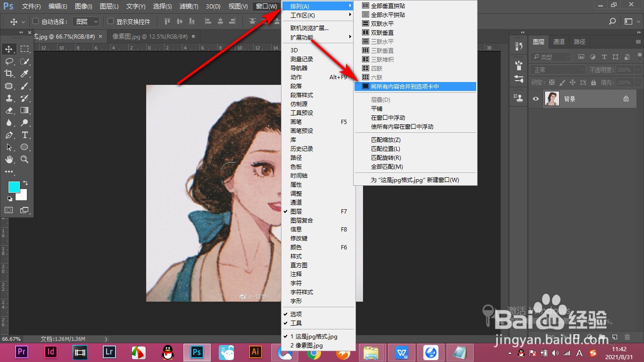Open Illustrator from taskbar
The width and height of the screenshot is (644, 362).
coord(255,352)
